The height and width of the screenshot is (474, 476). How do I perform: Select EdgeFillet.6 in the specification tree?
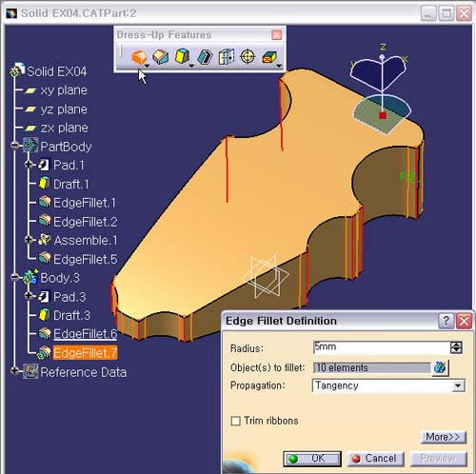(85, 334)
